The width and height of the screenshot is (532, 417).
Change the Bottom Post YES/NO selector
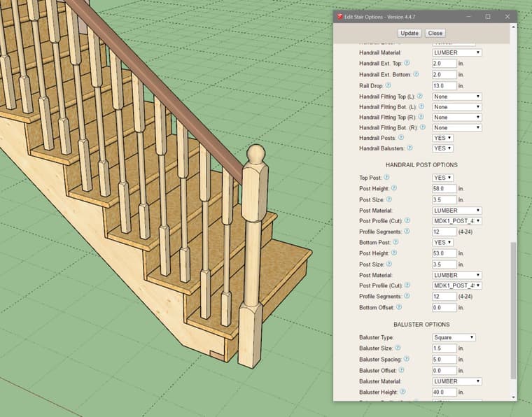[443, 243]
